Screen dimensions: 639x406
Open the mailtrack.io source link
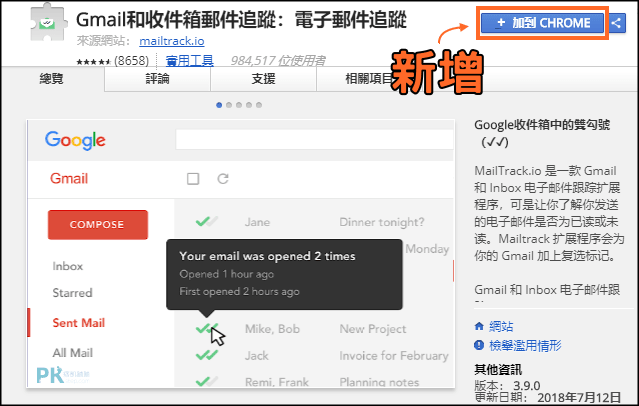tap(172, 41)
